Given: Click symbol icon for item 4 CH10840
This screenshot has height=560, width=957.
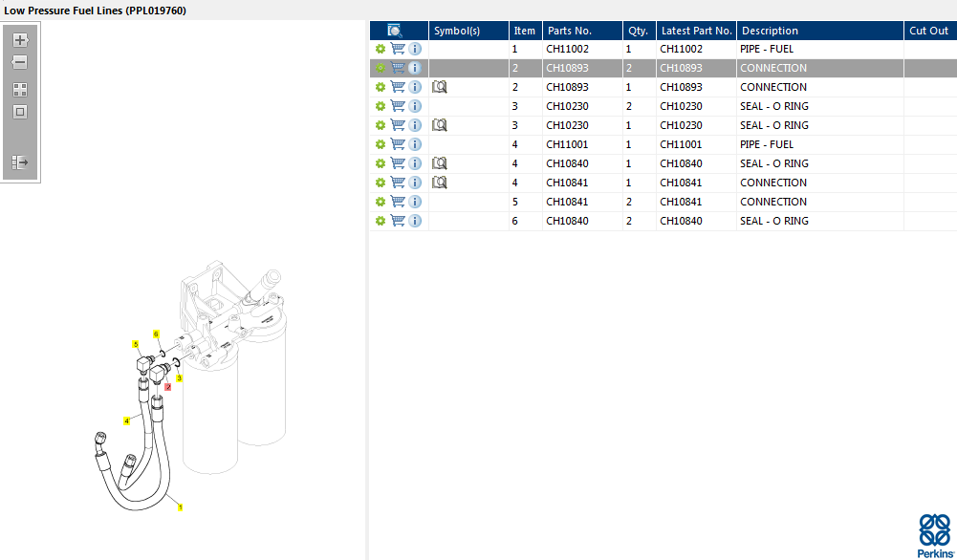Looking at the screenshot, I should click(440, 163).
